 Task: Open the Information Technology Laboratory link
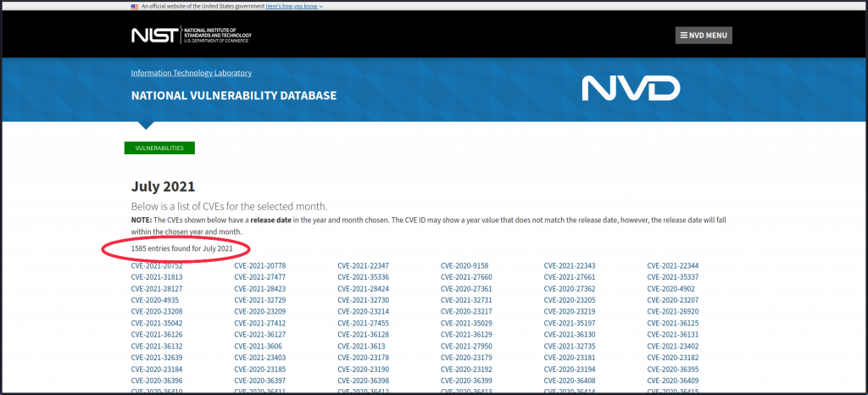pos(191,73)
